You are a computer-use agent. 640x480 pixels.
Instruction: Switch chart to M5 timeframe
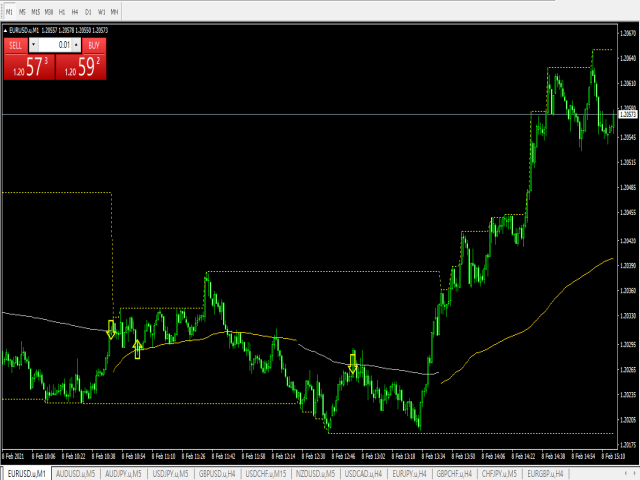(x=22, y=12)
